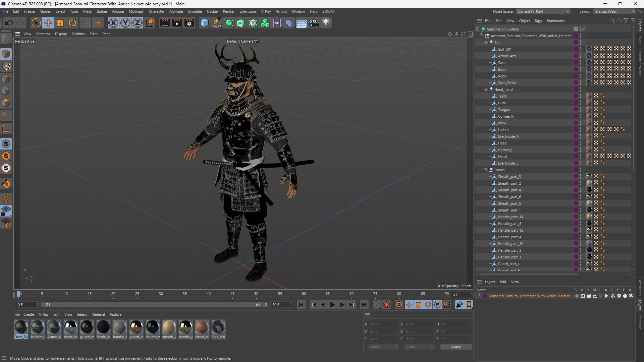
Task: Toggle visibility dots for Head object
Action: click(x=581, y=143)
